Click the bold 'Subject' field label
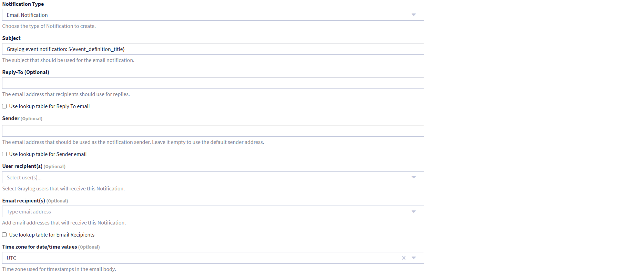Viewport: 644px width, 272px height. pyautogui.click(x=11, y=38)
